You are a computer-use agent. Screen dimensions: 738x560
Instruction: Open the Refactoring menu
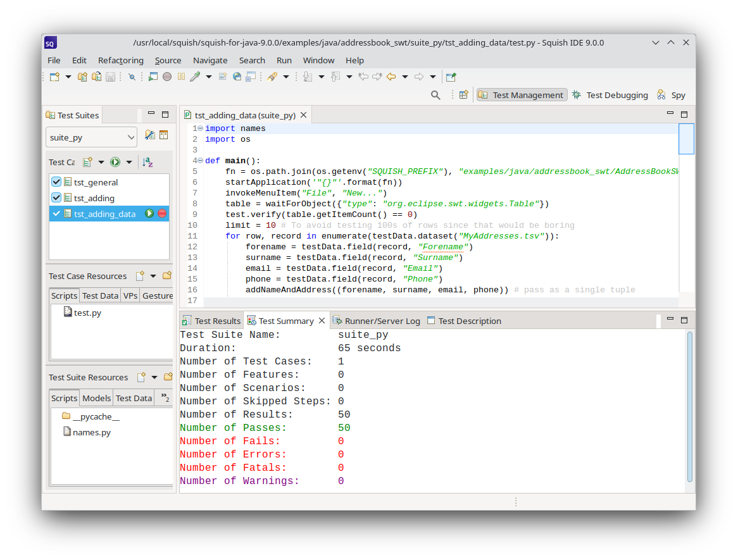point(120,60)
